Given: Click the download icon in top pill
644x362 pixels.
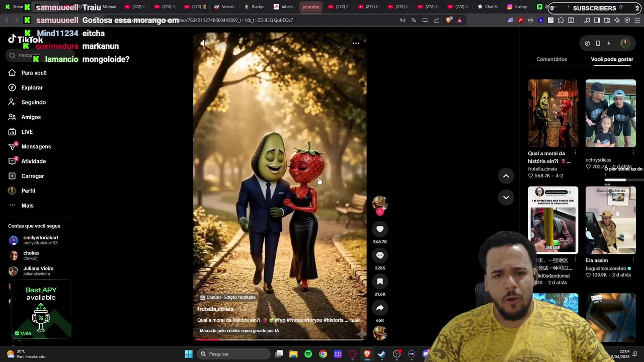Looking at the screenshot, I should pyautogui.click(x=608, y=43).
